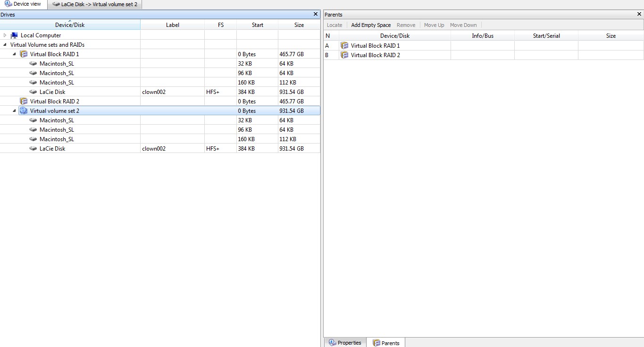Image resolution: width=644 pixels, height=347 pixels.
Task: Sort drives by Device/Disk column header
Action: pos(70,25)
